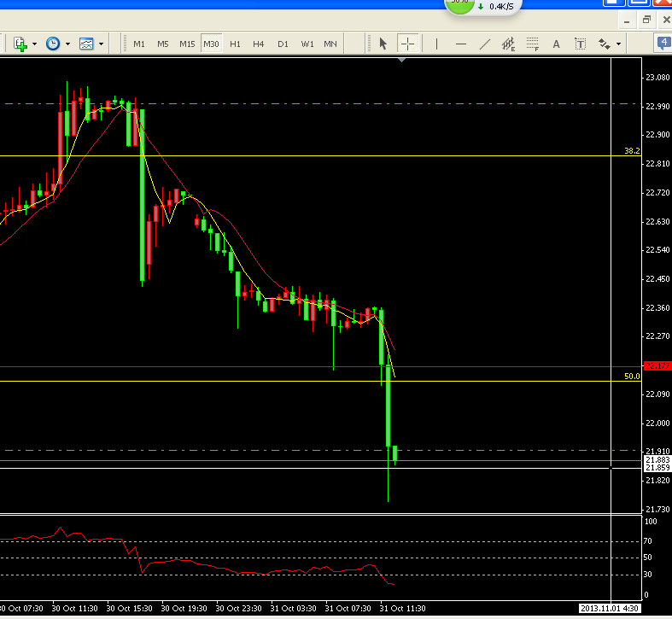The image size is (672, 619).
Task: Choose the trendline drawing tool
Action: click(x=485, y=44)
